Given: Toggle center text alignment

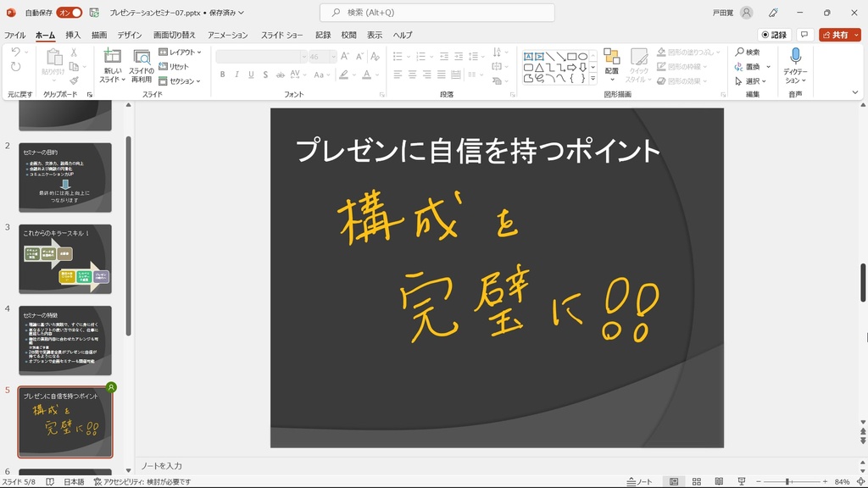Looking at the screenshot, I should point(413,75).
